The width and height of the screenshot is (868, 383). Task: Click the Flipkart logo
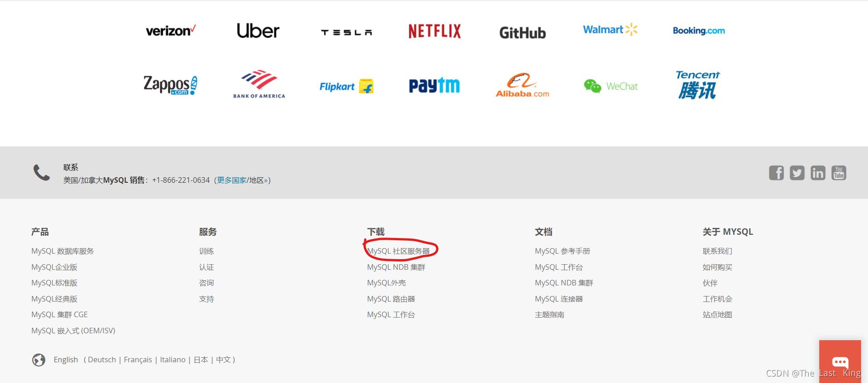click(x=346, y=86)
